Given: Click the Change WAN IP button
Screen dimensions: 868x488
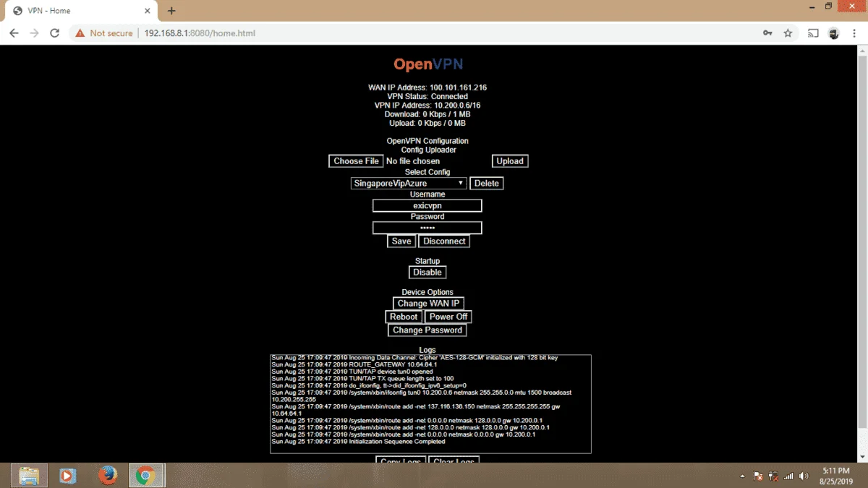Looking at the screenshot, I should coord(428,304).
